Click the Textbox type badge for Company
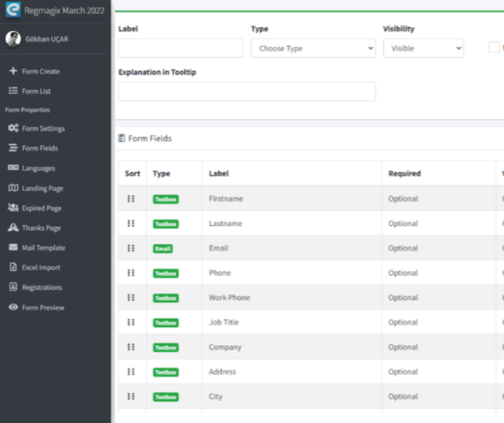504x423 pixels. (166, 347)
